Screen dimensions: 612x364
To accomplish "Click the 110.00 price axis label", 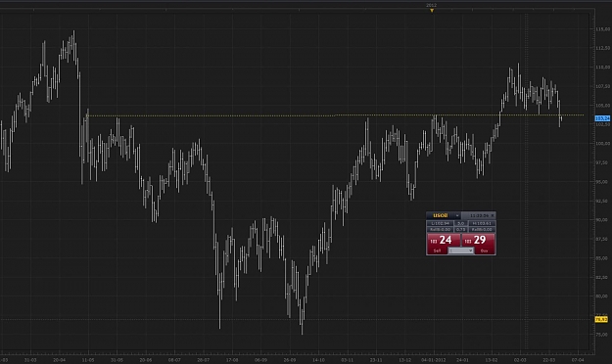I will pyautogui.click(x=602, y=68).
